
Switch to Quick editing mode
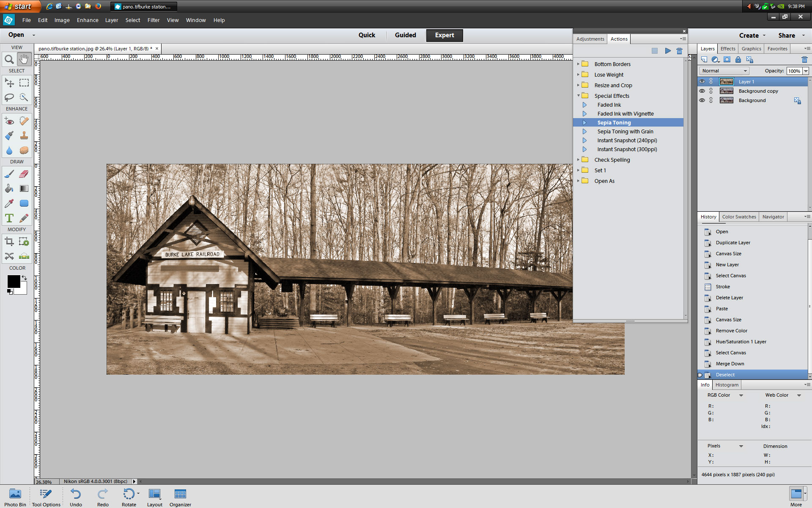(366, 35)
